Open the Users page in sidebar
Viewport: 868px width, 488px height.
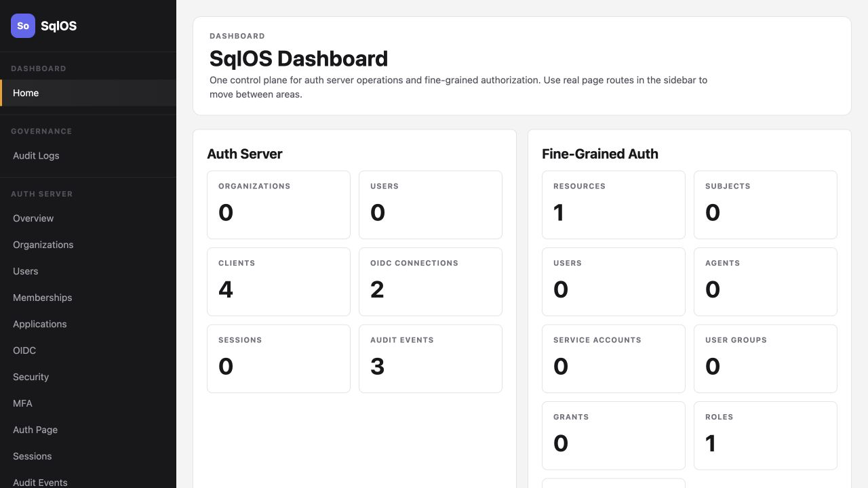coord(88,271)
